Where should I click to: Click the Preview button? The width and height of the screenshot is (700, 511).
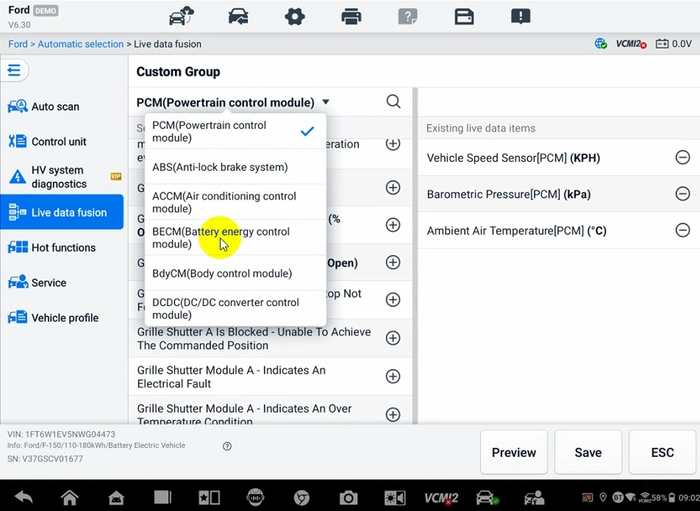point(514,452)
